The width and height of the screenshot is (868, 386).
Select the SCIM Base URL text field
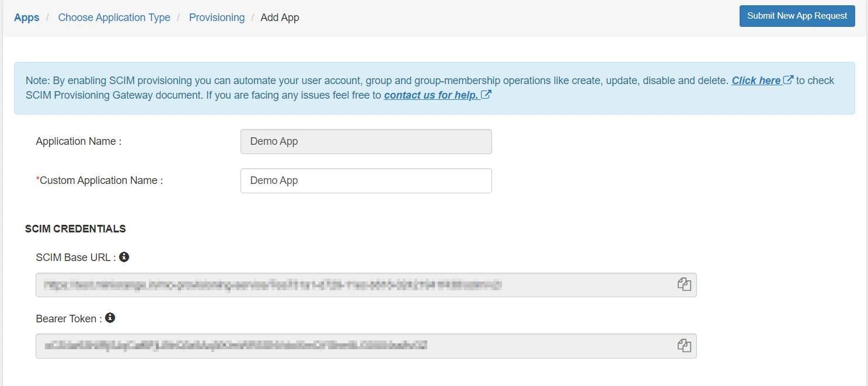(366, 285)
